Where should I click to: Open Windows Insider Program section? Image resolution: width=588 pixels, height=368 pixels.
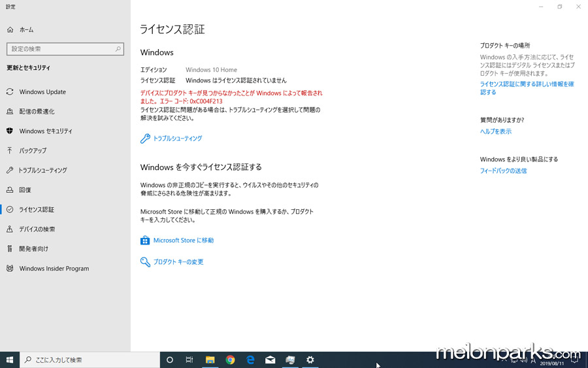pos(54,269)
